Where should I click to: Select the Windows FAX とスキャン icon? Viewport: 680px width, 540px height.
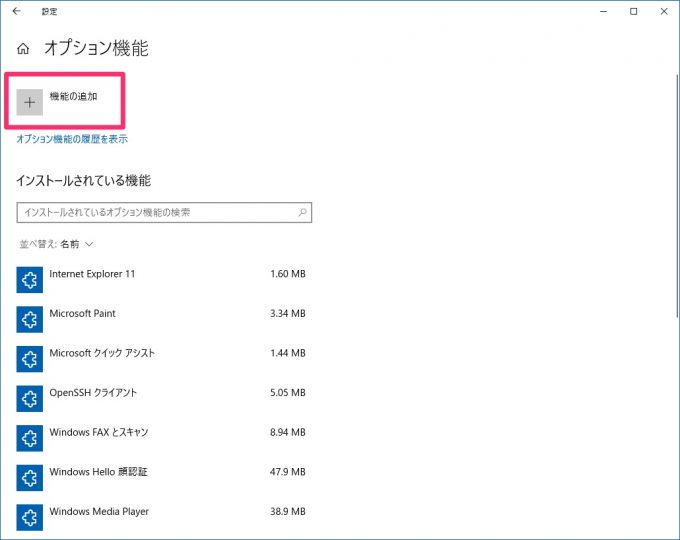tap(29, 438)
